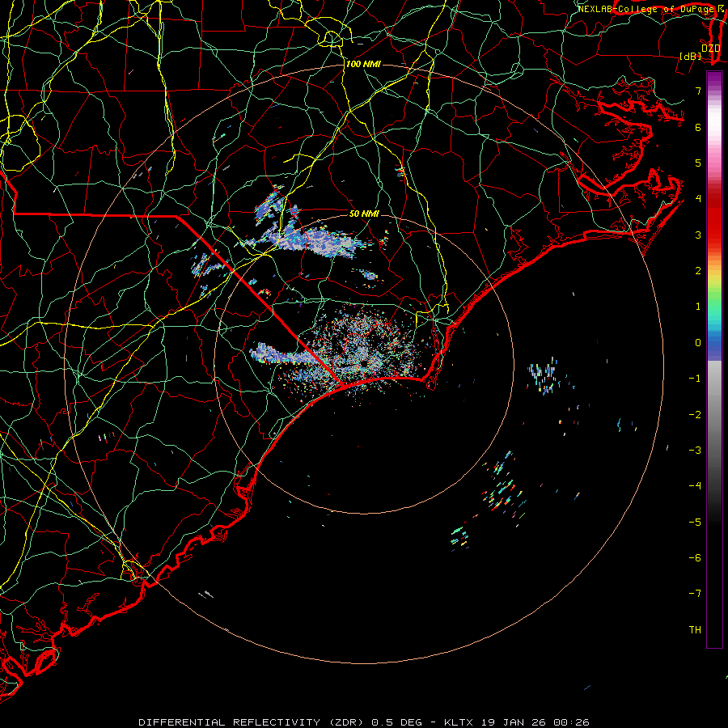The height and width of the screenshot is (728, 728).
Task: Click the 100 NMI range ring label
Action: click(x=363, y=64)
